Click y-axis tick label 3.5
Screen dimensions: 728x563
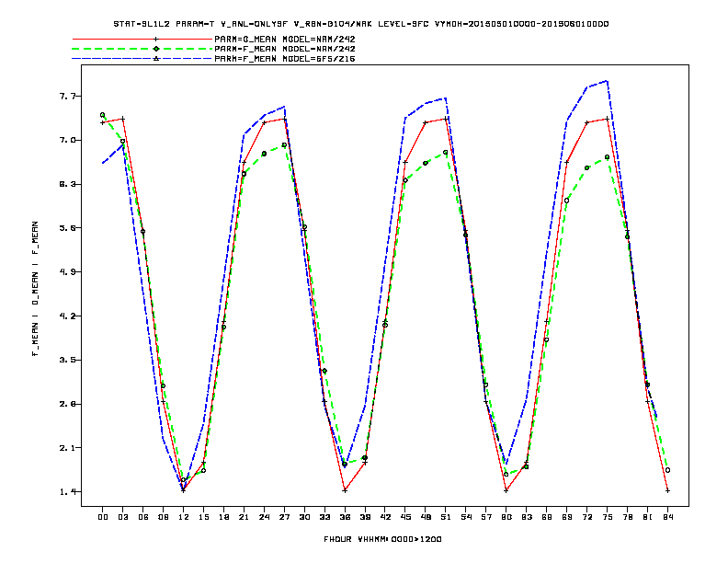click(67, 360)
